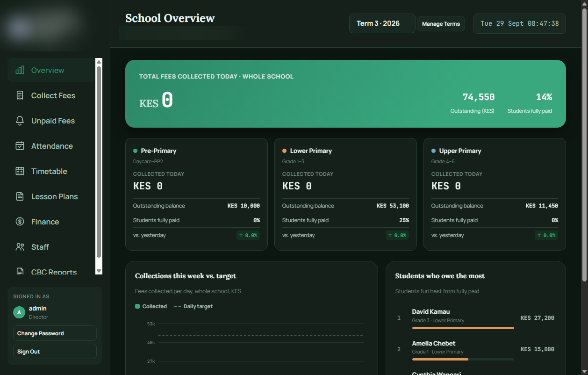Open the Attendance section
Viewport: 588px width, 375px height.
(51, 146)
